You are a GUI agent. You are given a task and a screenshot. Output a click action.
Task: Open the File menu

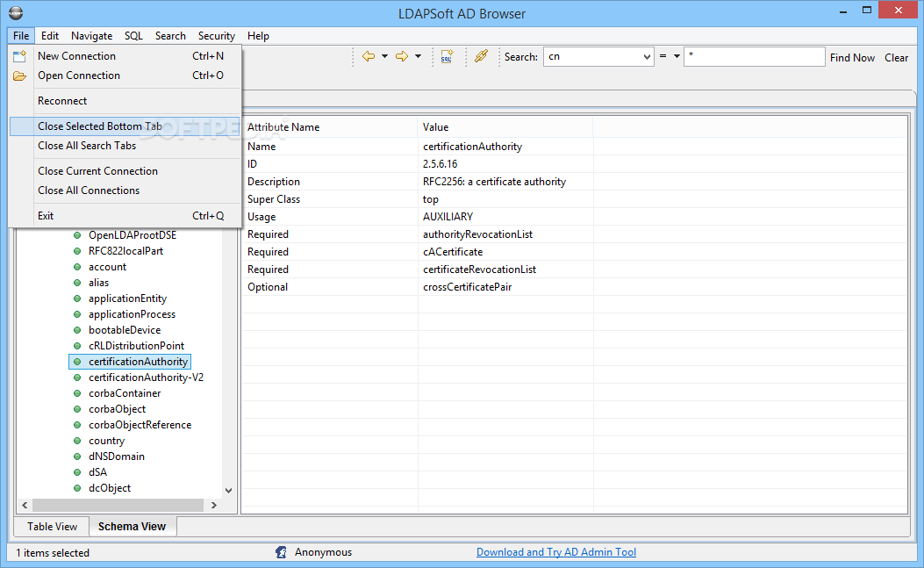point(21,35)
